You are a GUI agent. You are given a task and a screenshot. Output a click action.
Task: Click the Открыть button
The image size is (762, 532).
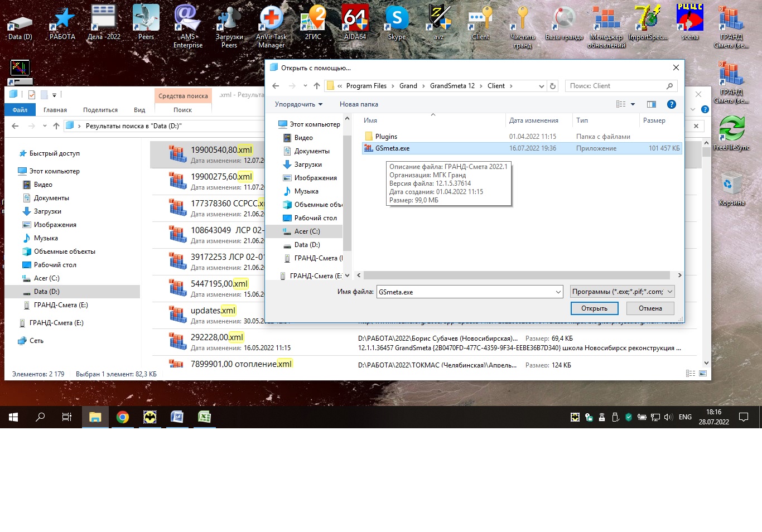click(x=594, y=308)
